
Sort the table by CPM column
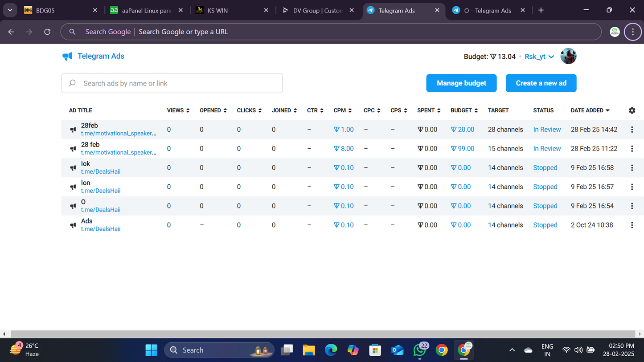tap(343, 110)
